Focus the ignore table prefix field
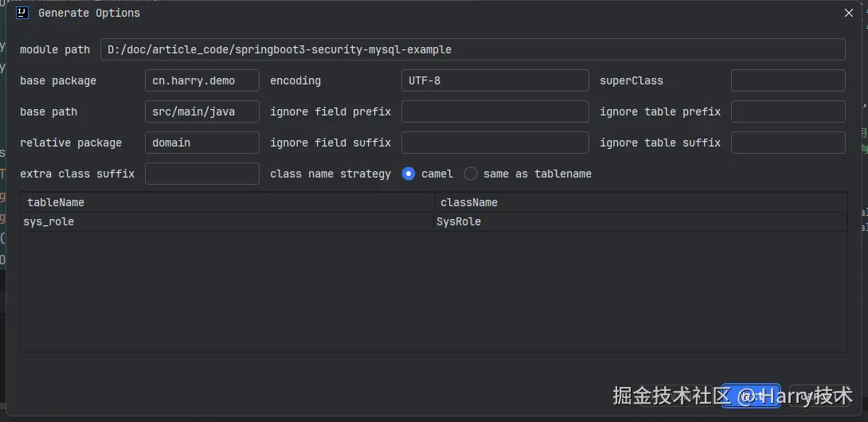The width and height of the screenshot is (868, 422). point(788,111)
